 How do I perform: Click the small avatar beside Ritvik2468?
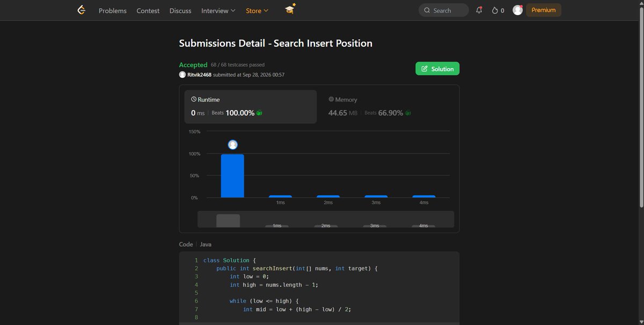click(182, 75)
